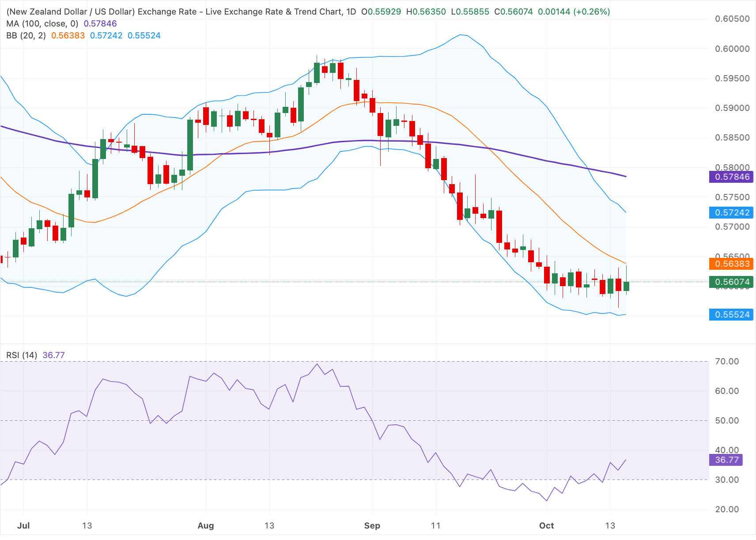Screen dimensions: 756x540
Task: Click the MA value 0.57846 in legend
Action: (x=100, y=24)
